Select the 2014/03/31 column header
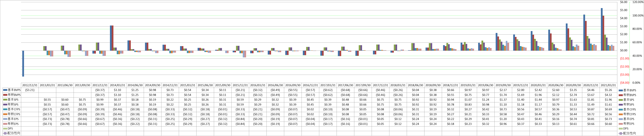 118,85
